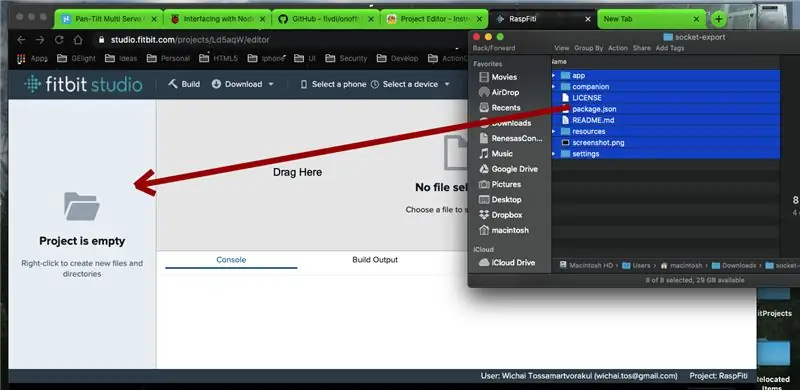Open the Download dropdown menu

click(243, 84)
